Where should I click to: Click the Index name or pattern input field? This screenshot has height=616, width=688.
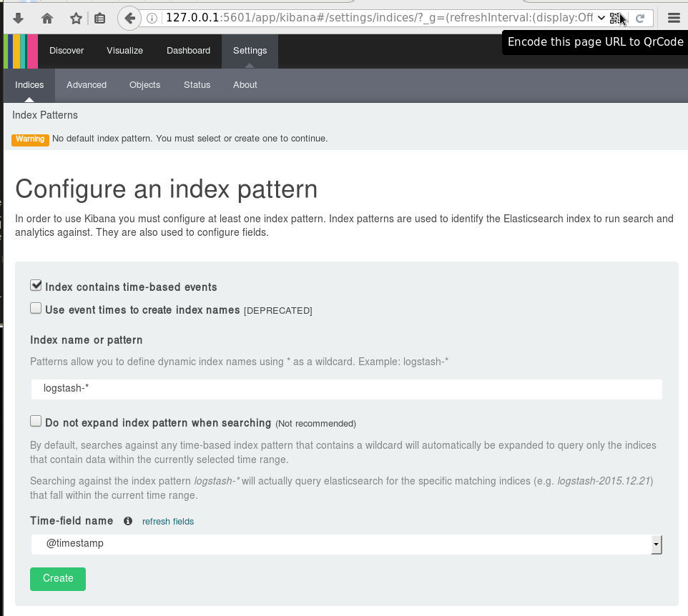[x=346, y=389]
